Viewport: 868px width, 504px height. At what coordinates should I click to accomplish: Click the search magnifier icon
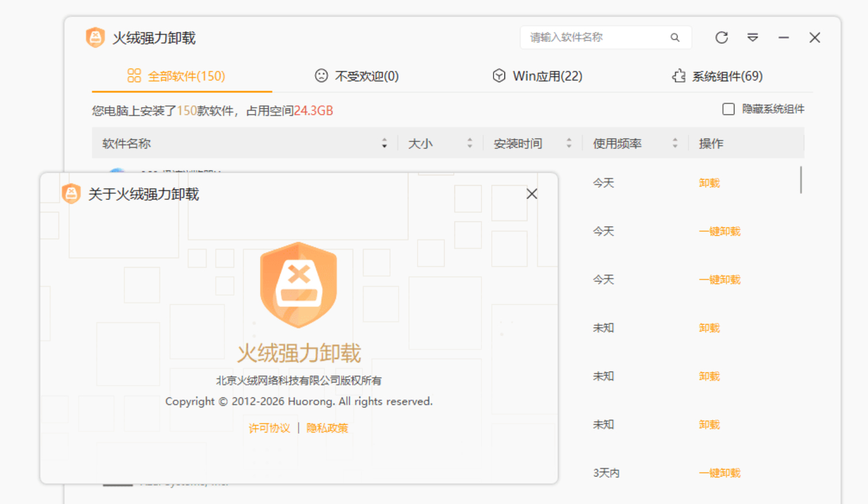(x=675, y=37)
